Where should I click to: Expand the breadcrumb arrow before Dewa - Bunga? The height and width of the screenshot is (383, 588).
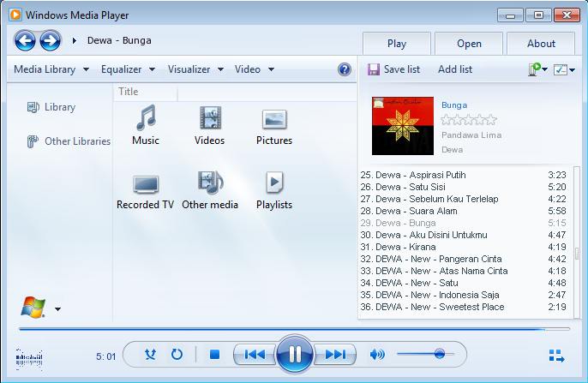(x=75, y=40)
